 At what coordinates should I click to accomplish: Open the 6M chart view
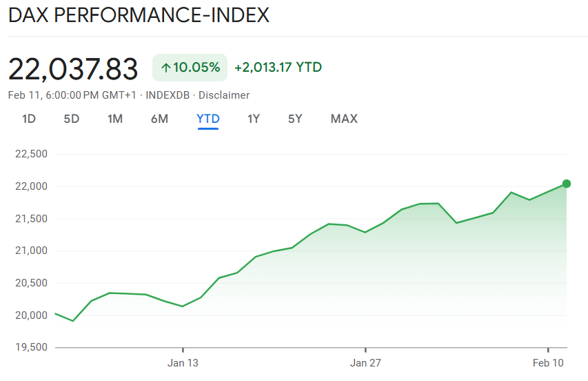pyautogui.click(x=159, y=119)
